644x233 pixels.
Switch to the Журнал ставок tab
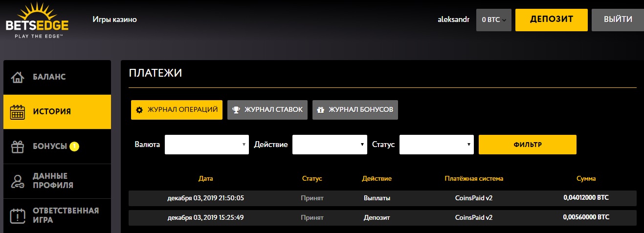[267, 110]
